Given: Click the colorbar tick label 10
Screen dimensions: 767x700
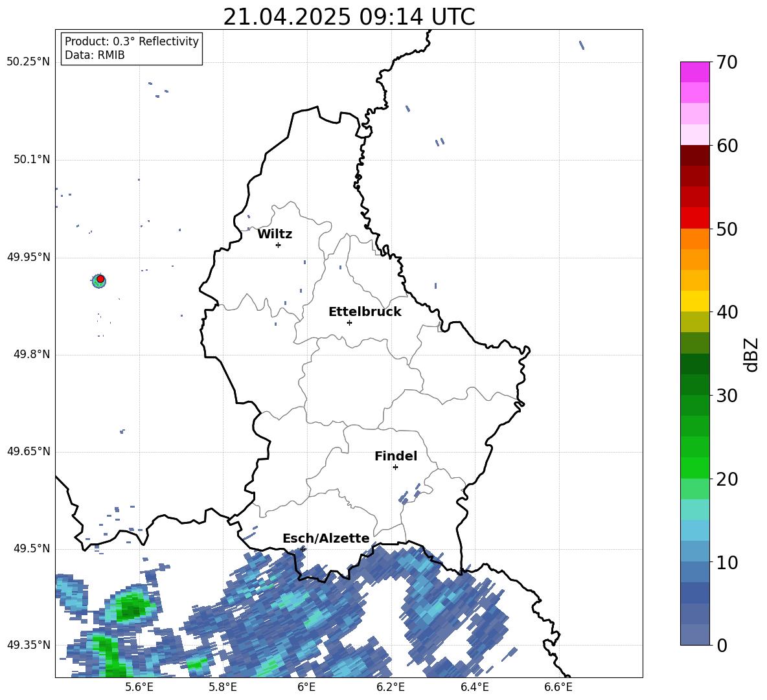Looking at the screenshot, I should click(727, 563).
